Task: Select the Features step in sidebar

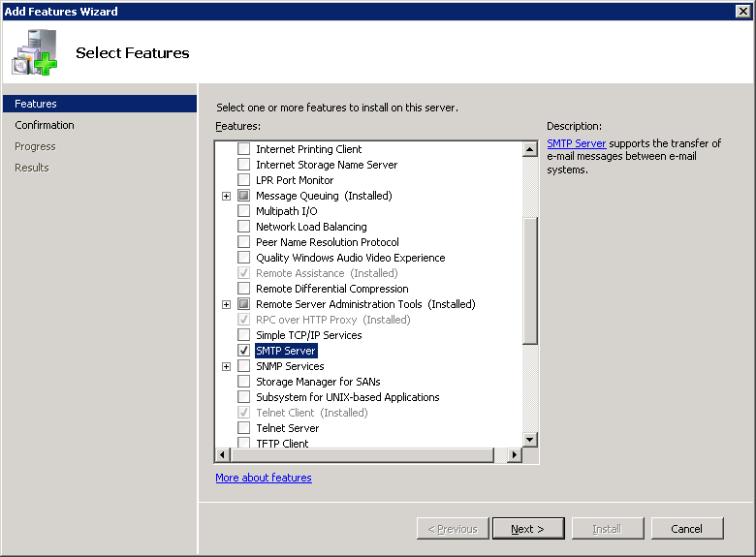Action: 36,104
